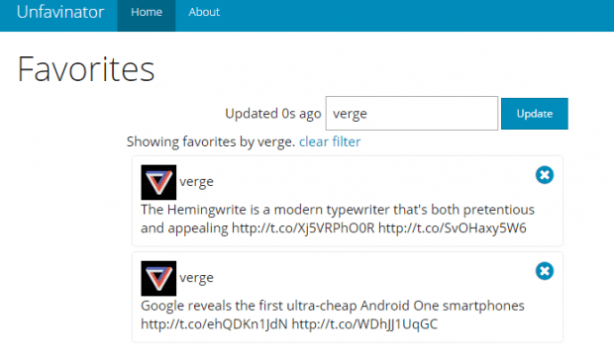The width and height of the screenshot is (614, 364).
Task: Remove the Hemingwrite tweet favorite
Action: (545, 175)
